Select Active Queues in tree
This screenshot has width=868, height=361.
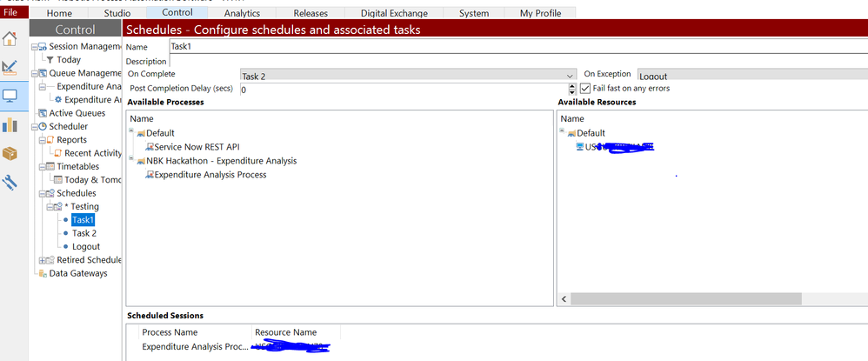pos(77,113)
